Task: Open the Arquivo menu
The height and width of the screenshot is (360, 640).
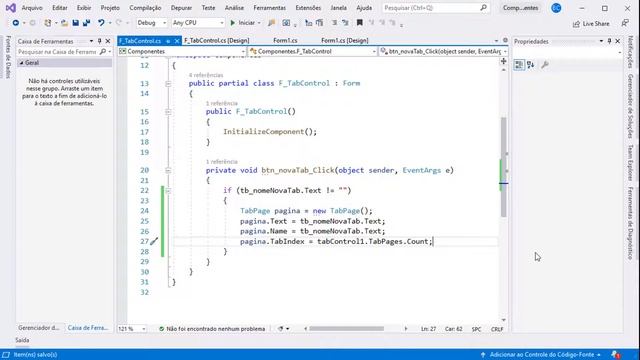Action: pyautogui.click(x=32, y=8)
